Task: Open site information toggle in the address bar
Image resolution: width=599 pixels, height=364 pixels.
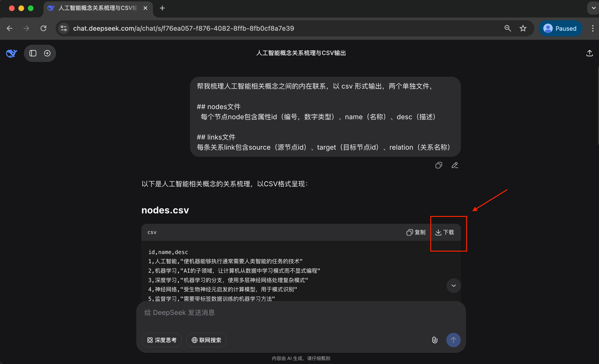Action: (x=64, y=29)
